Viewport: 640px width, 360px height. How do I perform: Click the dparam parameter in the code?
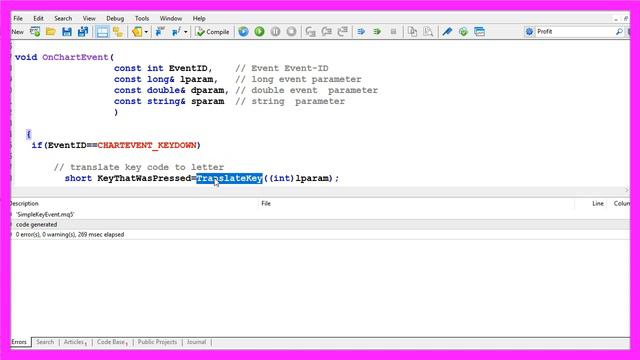[x=208, y=90]
